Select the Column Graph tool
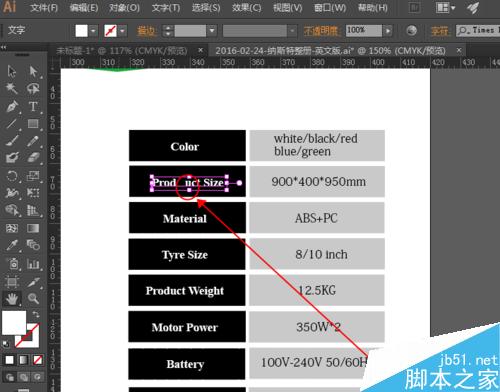The image size is (500, 392). (33, 264)
